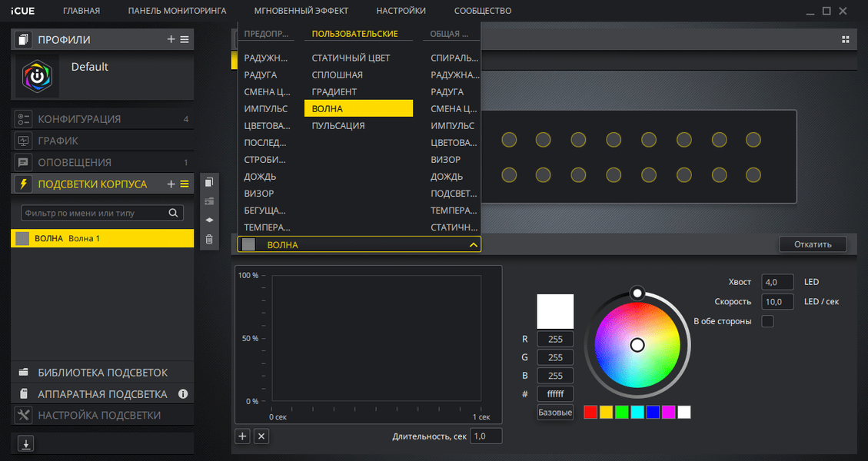This screenshot has height=461, width=868.
Task: Enable the 'В обе стороны' checkbox
Action: point(767,321)
